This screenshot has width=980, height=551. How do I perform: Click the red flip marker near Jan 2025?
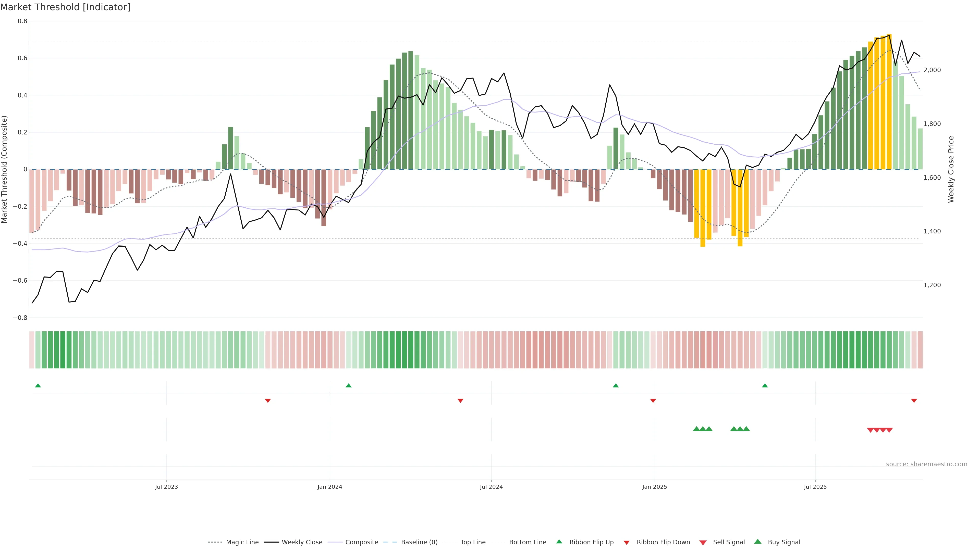pyautogui.click(x=653, y=400)
